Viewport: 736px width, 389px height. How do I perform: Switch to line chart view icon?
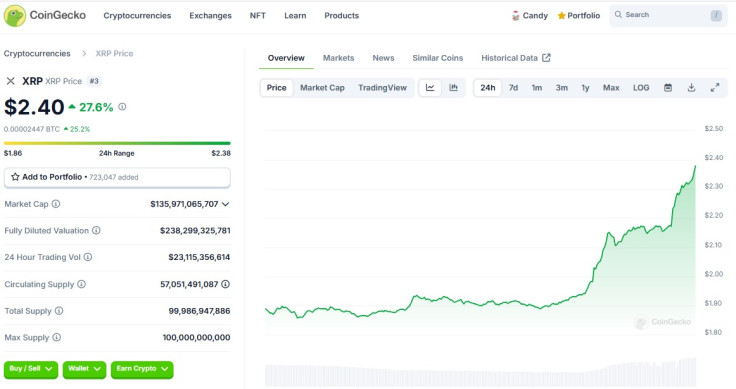[430, 88]
